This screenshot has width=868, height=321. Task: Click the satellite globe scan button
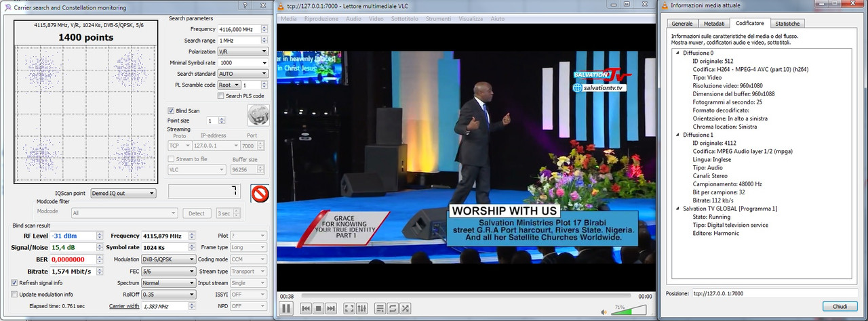click(x=258, y=115)
